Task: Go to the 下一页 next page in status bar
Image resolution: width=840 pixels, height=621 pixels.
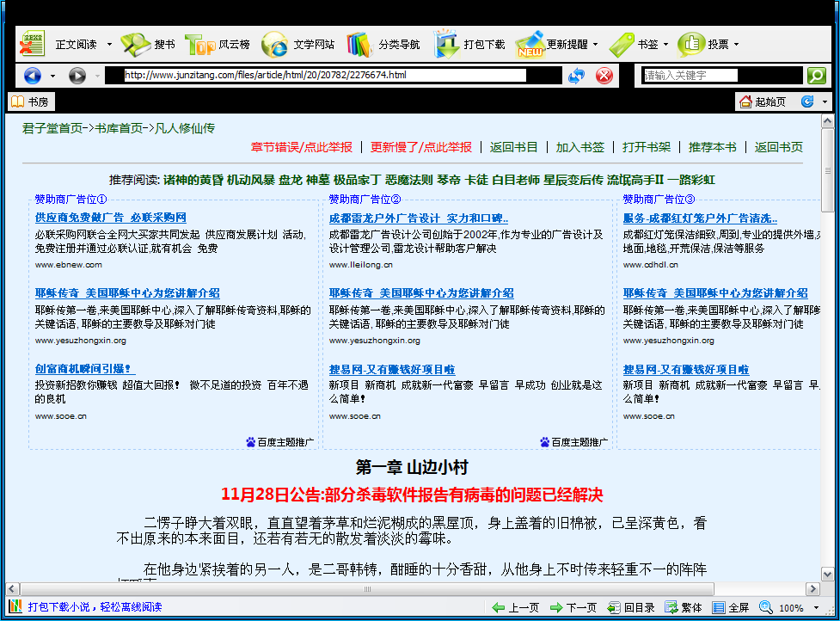Action: pyautogui.click(x=573, y=607)
